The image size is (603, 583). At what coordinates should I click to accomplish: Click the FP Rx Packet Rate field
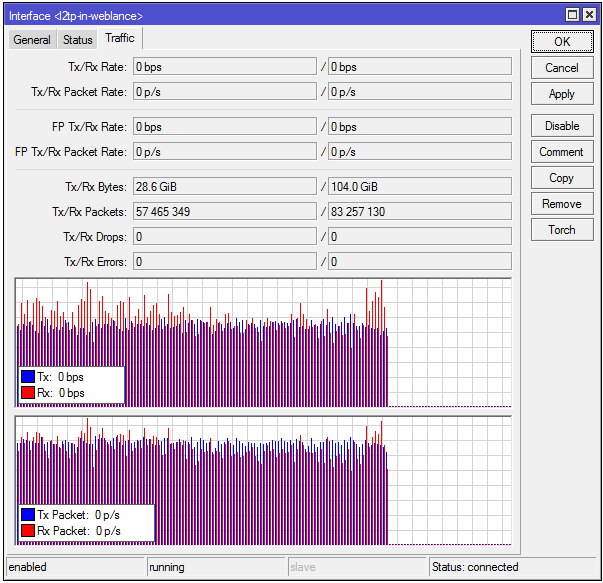(420, 152)
